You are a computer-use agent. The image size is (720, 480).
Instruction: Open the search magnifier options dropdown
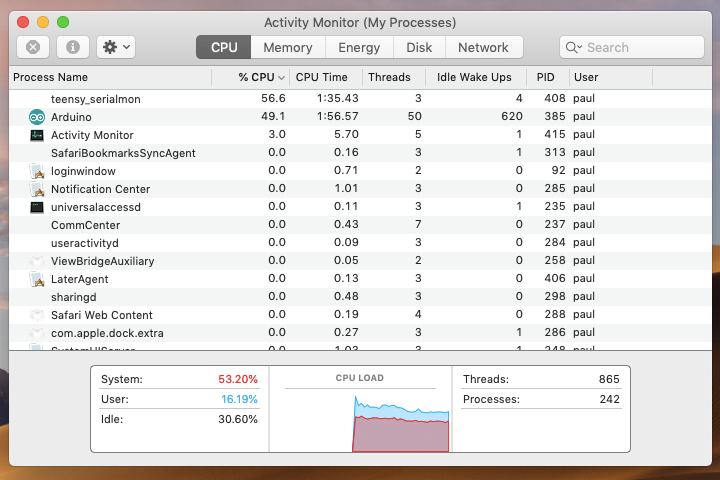[574, 47]
